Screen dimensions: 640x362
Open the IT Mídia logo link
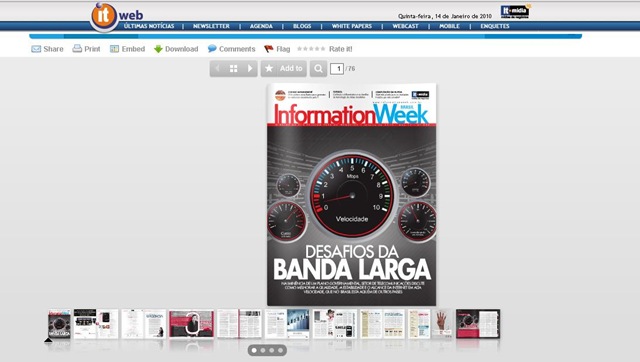point(515,12)
